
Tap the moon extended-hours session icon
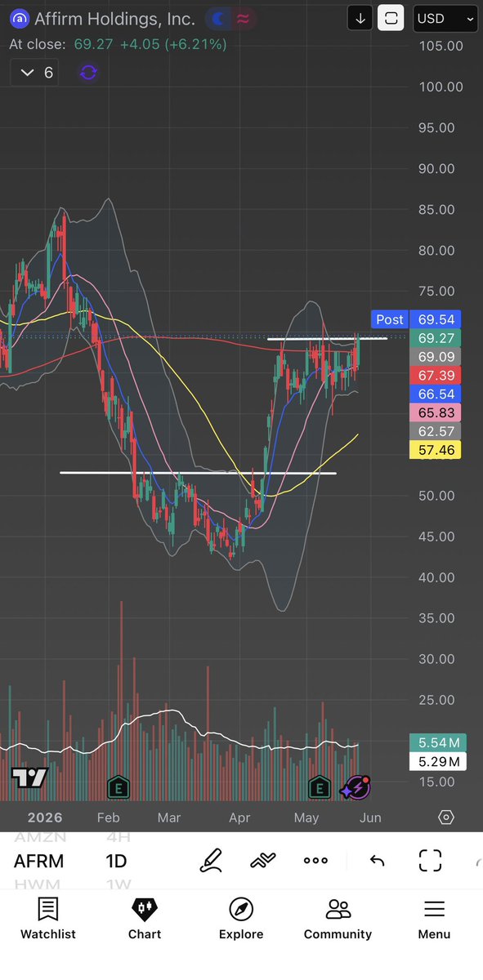pyautogui.click(x=219, y=18)
